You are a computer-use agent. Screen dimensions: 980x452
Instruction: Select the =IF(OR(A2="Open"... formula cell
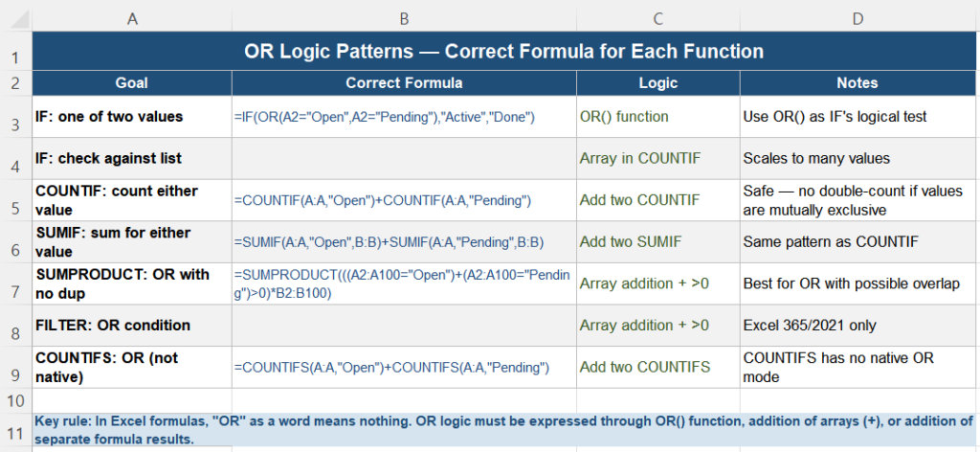(405, 117)
